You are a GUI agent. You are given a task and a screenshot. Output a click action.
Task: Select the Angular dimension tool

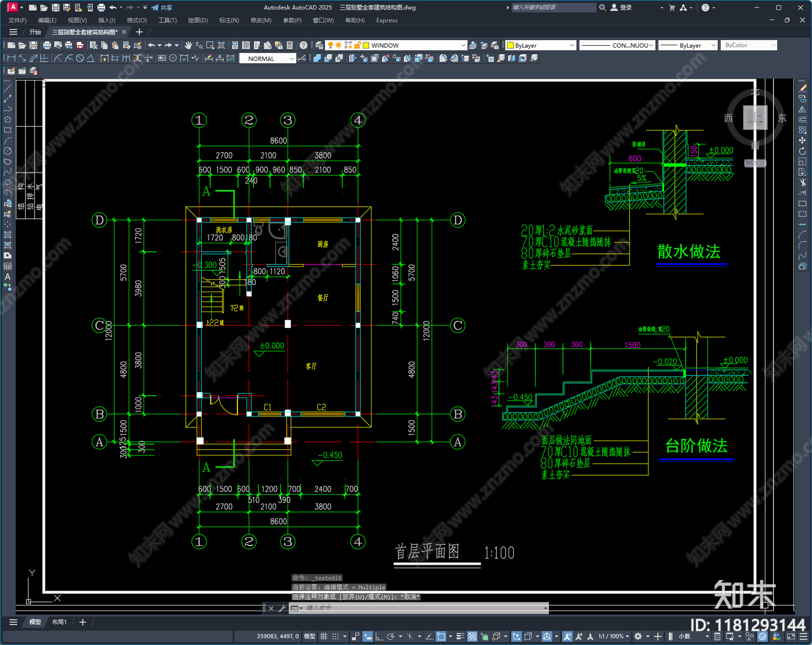point(90,58)
